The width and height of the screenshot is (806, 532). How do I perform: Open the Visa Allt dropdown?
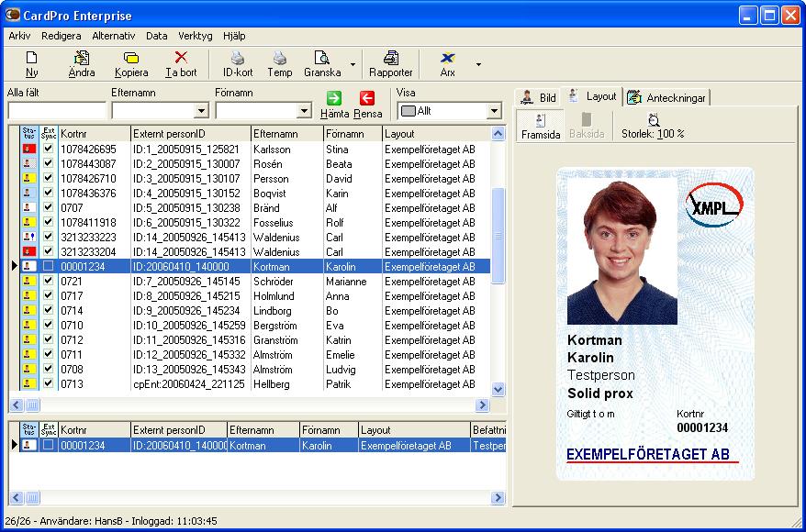[x=494, y=110]
